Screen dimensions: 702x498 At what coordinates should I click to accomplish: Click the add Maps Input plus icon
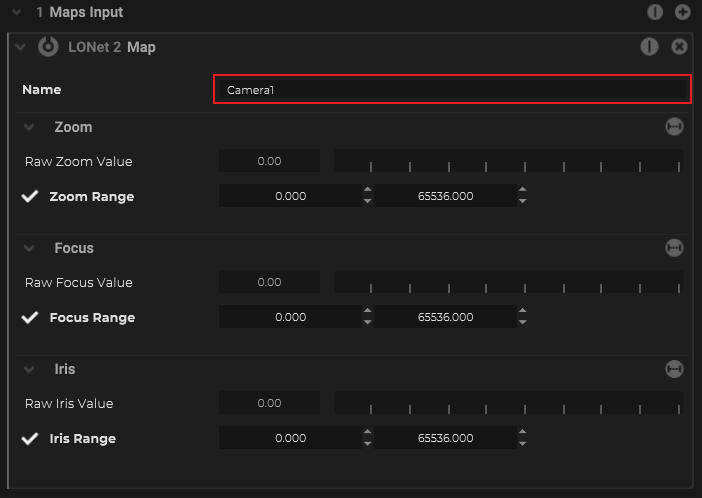(683, 13)
